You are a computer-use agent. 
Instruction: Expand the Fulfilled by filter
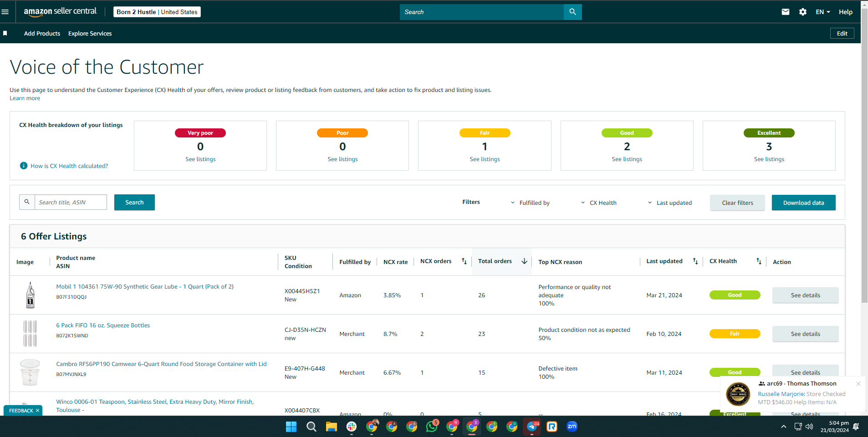pos(530,203)
